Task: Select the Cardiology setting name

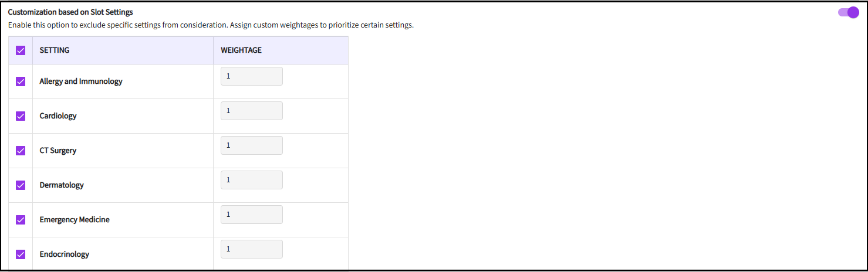Action: [x=58, y=116]
